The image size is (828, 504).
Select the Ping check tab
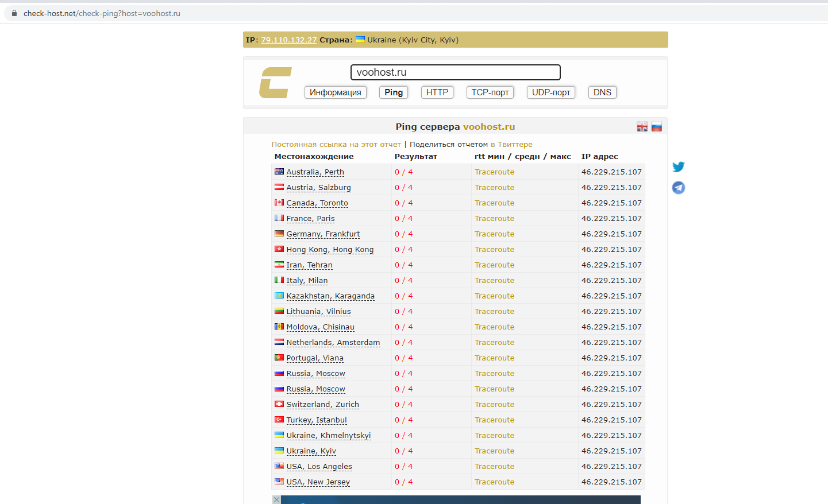pyautogui.click(x=394, y=92)
